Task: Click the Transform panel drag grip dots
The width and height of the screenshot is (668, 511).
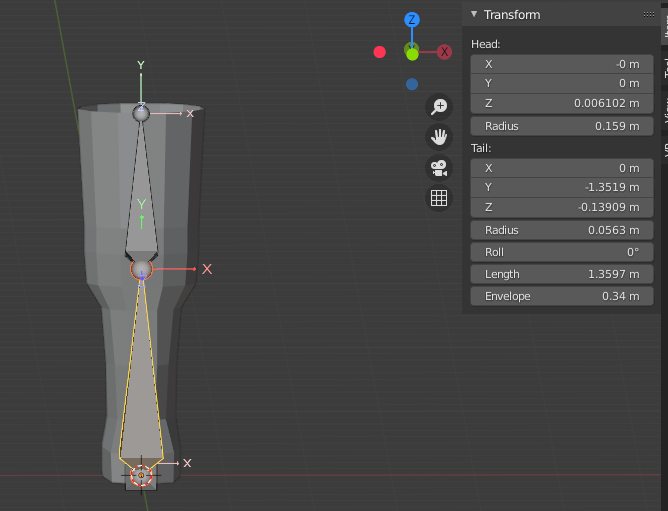Action: 649,14
